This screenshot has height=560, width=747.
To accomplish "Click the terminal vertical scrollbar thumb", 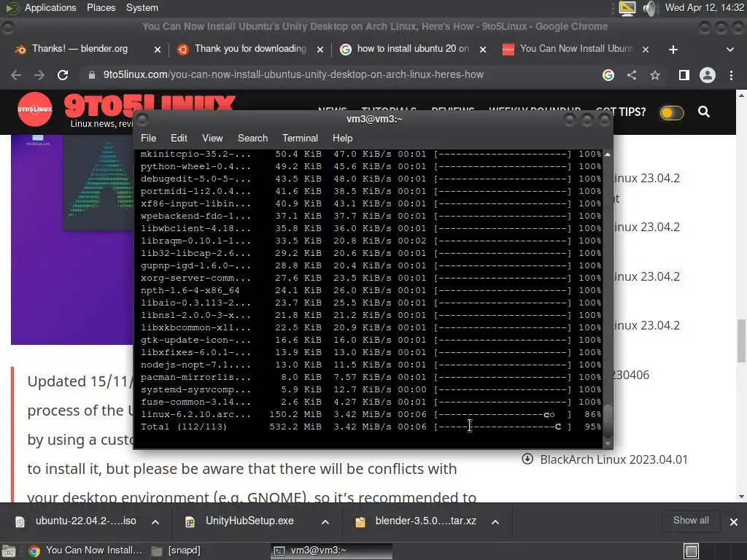I will coord(608,421).
